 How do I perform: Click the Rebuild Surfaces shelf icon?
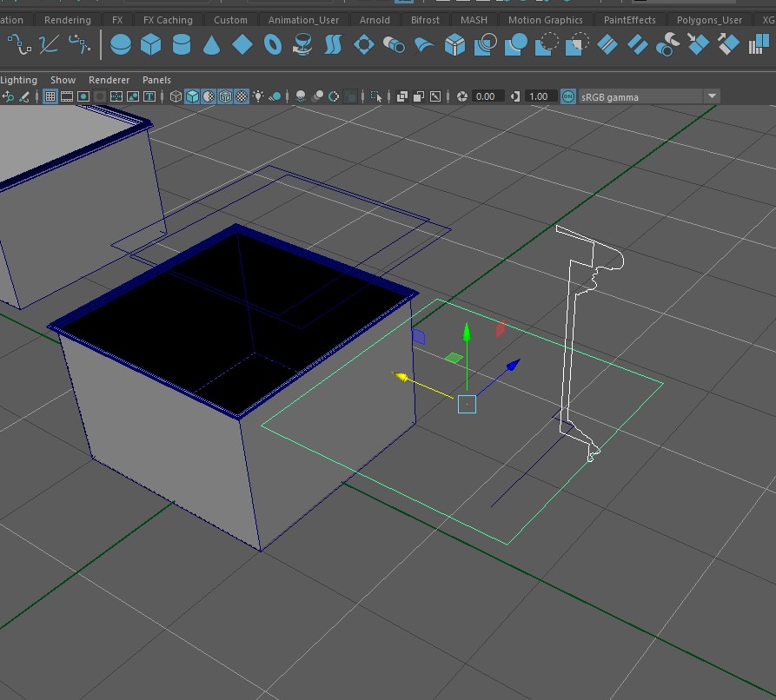point(759,44)
